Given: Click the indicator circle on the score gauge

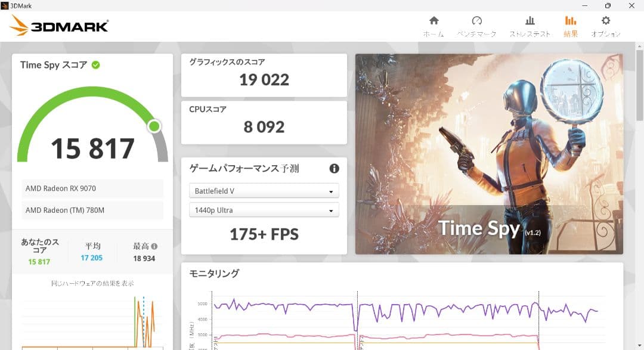Looking at the screenshot, I should click(x=154, y=126).
